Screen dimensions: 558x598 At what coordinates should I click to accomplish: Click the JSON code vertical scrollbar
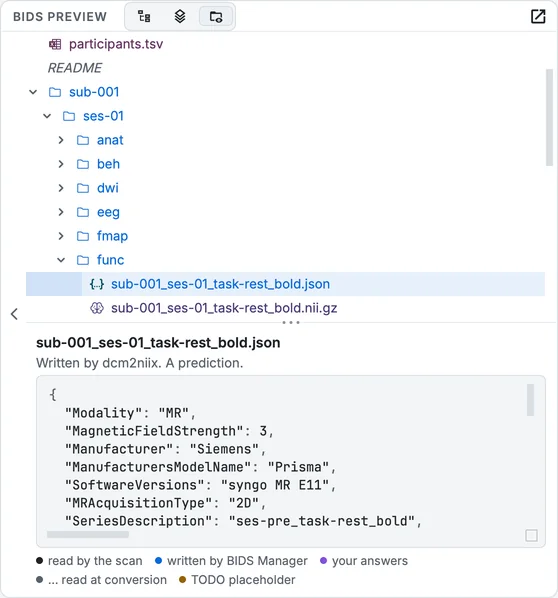530,400
